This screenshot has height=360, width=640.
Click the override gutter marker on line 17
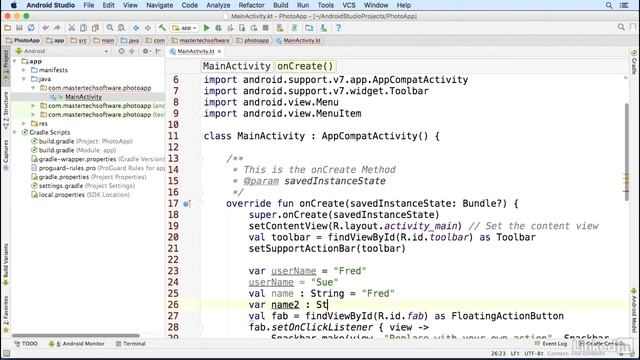coord(187,204)
